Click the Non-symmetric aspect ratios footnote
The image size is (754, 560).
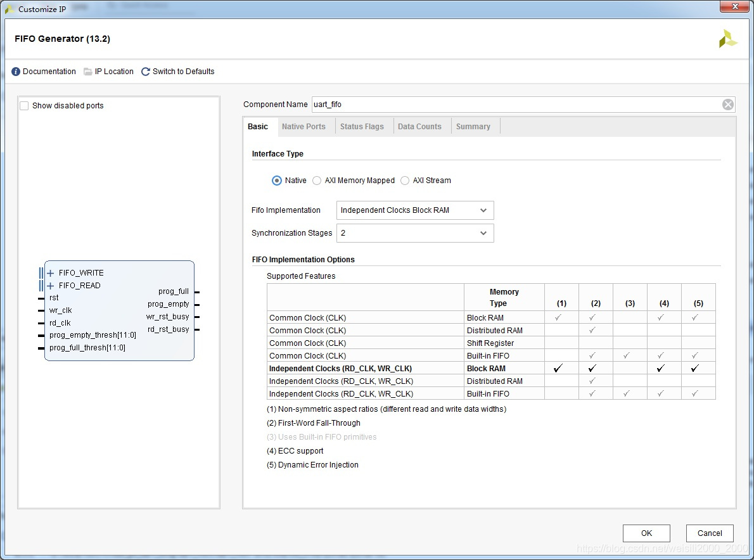coord(387,409)
